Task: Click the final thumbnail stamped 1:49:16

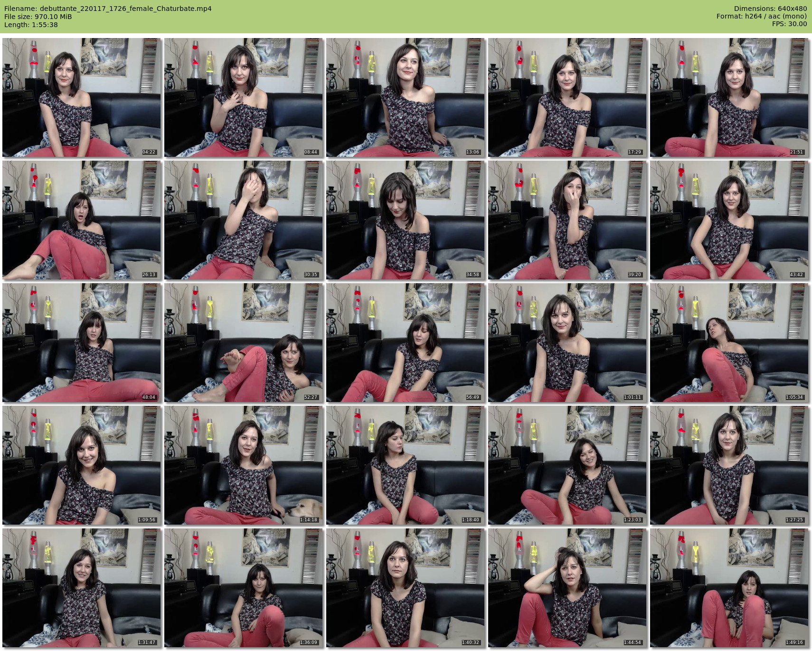Action: click(x=729, y=588)
